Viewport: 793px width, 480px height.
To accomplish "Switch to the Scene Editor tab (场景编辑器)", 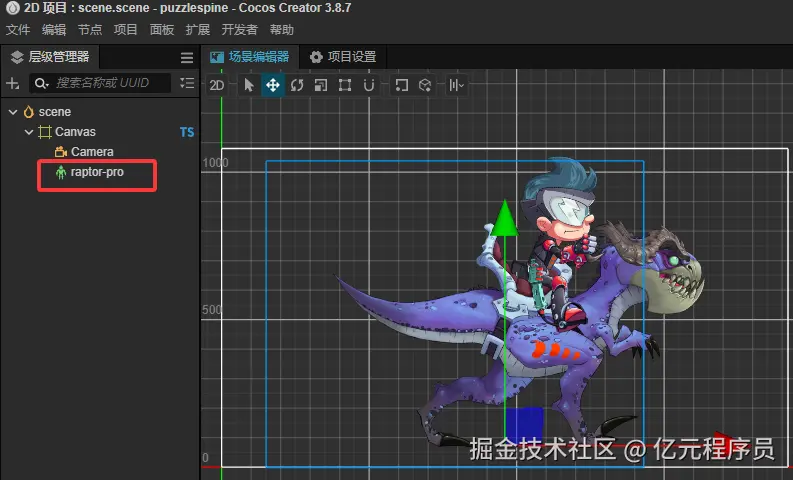I will (250, 57).
